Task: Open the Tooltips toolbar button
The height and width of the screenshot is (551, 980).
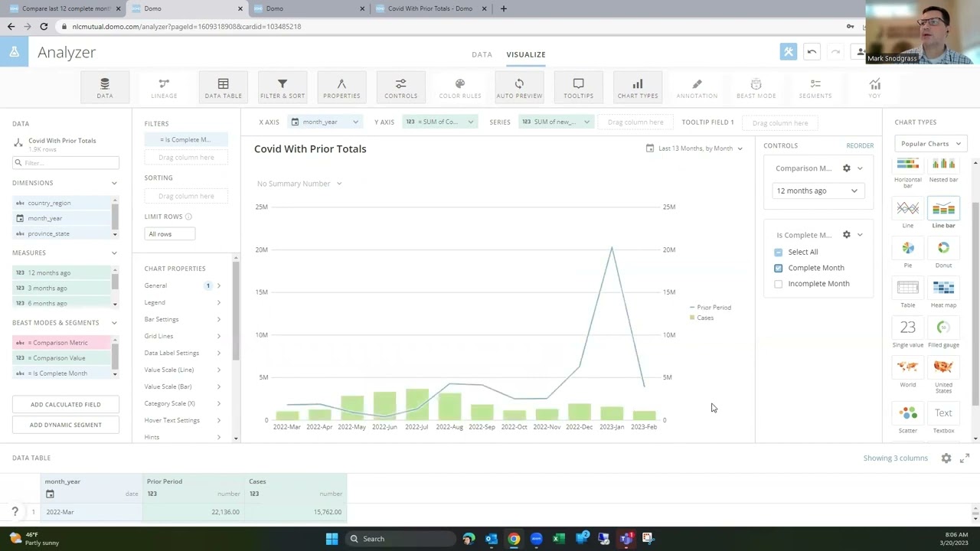Action: 578,87
